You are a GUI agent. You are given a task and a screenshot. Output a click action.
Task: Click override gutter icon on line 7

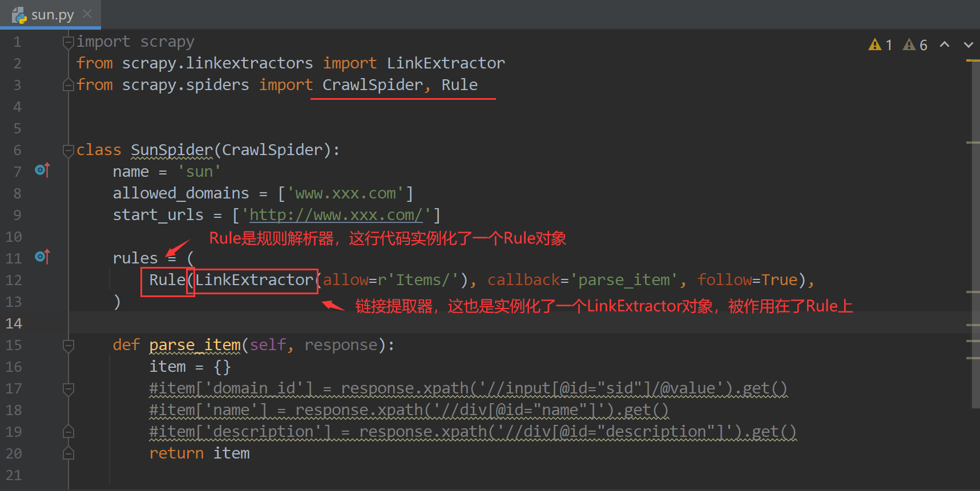pyautogui.click(x=42, y=170)
